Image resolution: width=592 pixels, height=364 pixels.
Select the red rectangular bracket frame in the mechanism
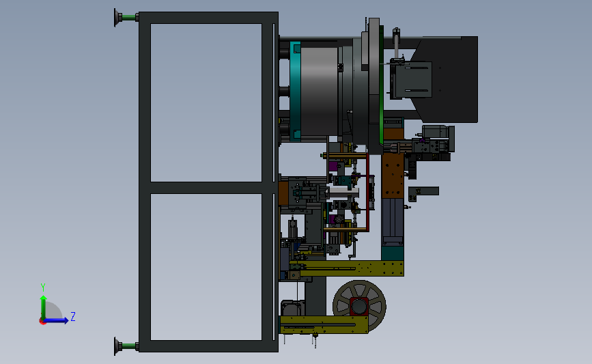(x=367, y=193)
